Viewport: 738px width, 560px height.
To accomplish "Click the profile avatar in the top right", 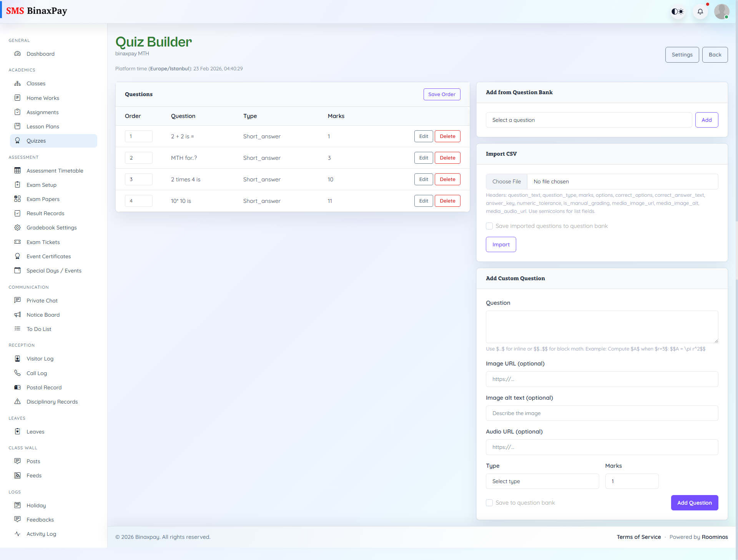I will click(722, 11).
